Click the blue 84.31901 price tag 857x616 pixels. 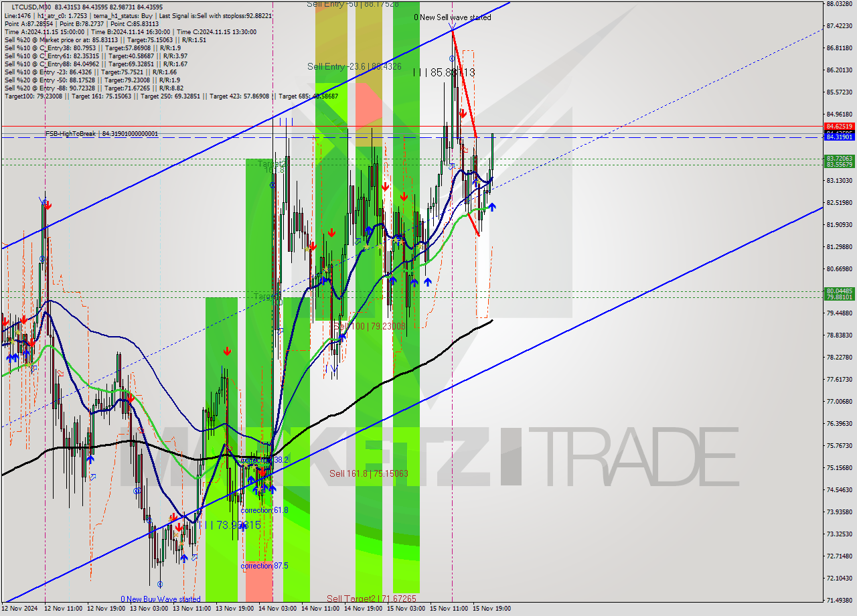pyautogui.click(x=839, y=137)
